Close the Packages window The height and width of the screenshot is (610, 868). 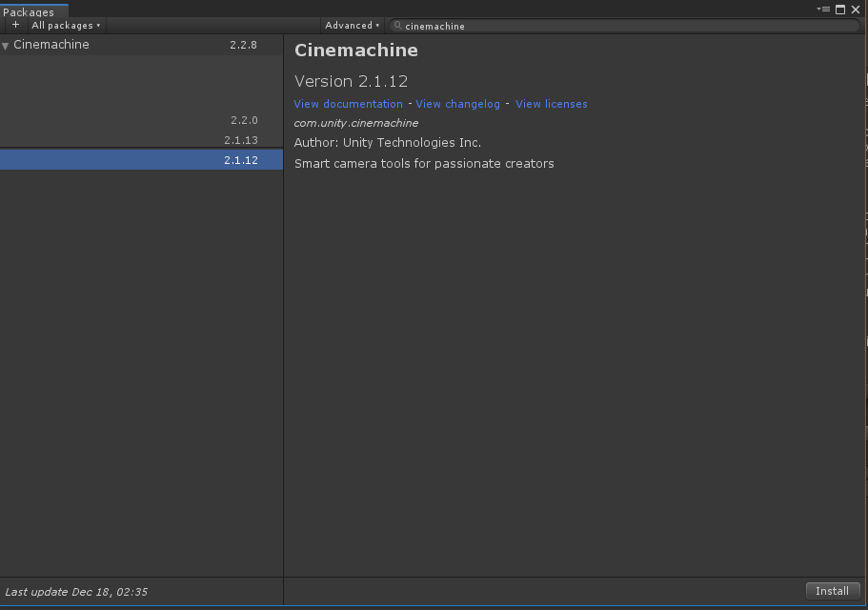click(855, 10)
